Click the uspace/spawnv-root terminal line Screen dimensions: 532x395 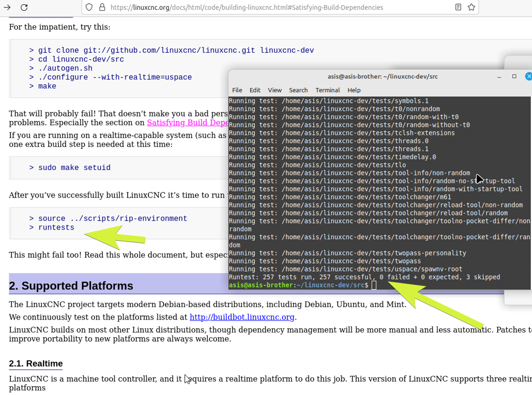(x=345, y=269)
